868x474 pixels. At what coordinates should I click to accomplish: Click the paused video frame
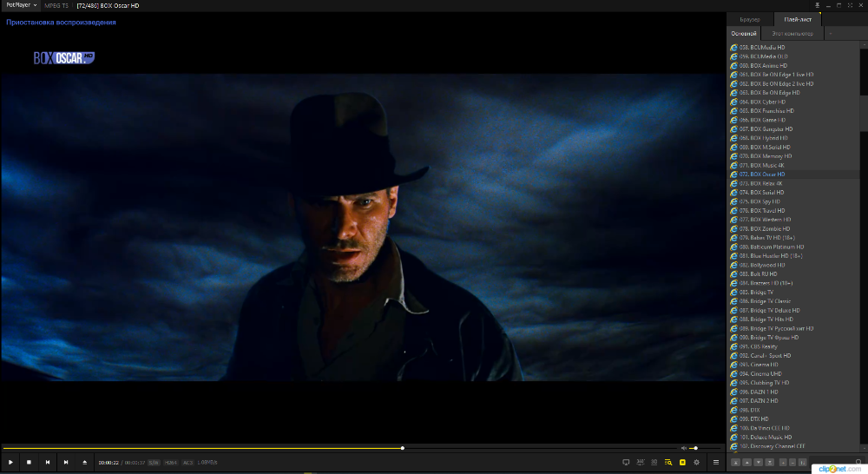(363, 227)
